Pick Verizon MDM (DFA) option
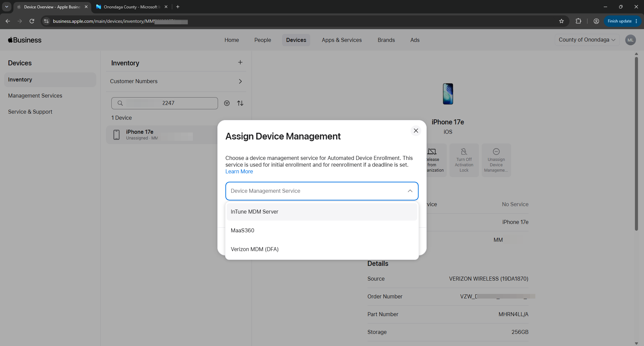 click(x=322, y=249)
